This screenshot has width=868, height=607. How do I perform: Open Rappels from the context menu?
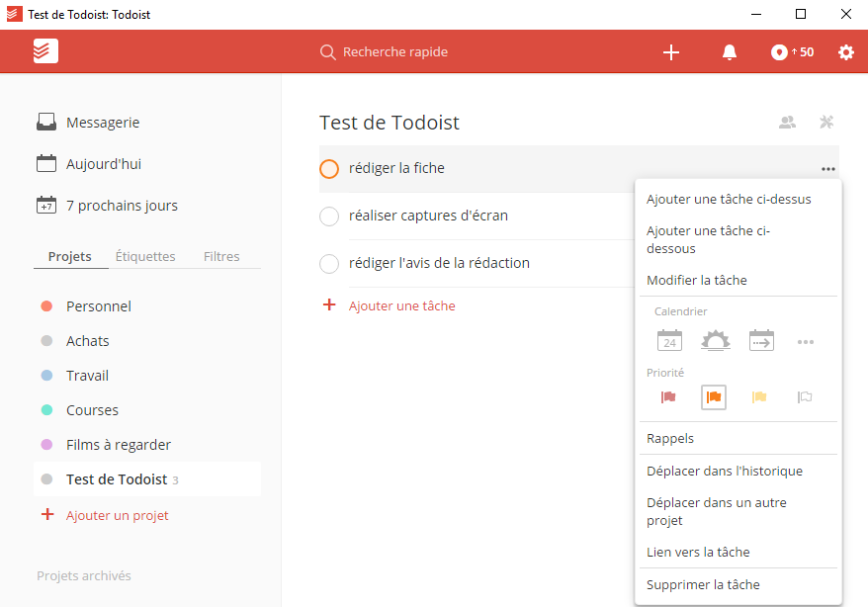(x=670, y=438)
